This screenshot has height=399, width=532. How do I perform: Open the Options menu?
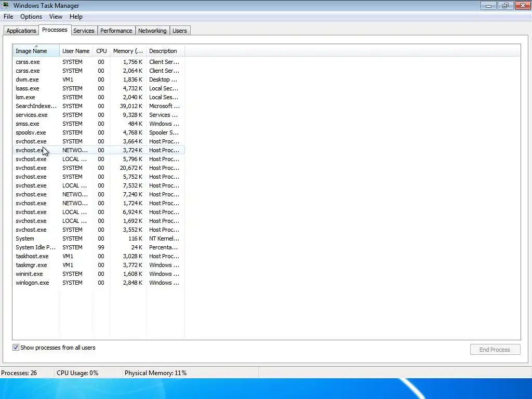point(31,17)
